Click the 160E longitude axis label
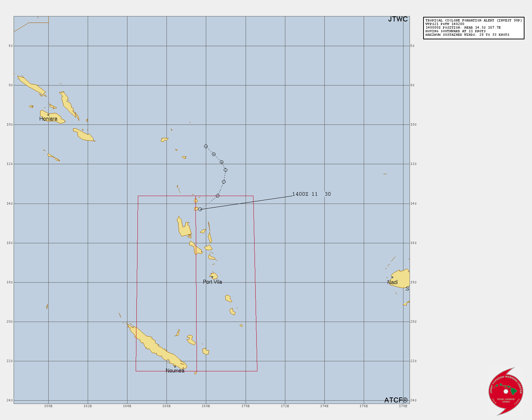532x420 pixels. click(48, 406)
